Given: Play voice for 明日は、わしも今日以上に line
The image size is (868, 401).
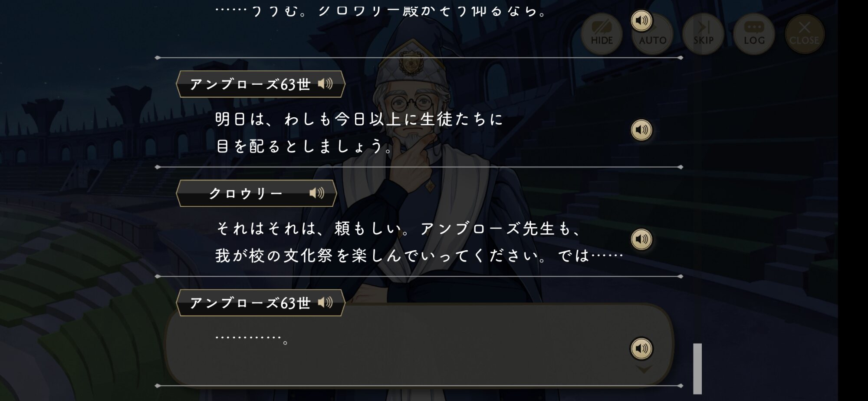Looking at the screenshot, I should [x=641, y=130].
